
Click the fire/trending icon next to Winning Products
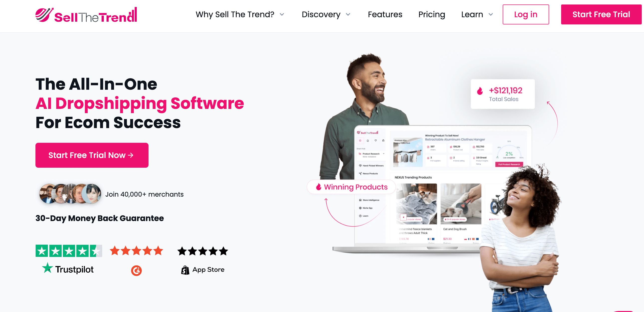point(318,187)
